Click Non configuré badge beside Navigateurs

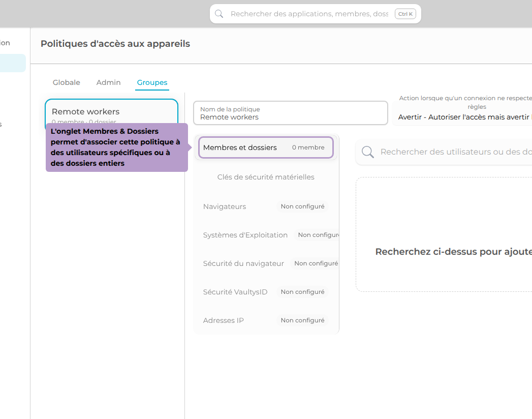pos(303,206)
